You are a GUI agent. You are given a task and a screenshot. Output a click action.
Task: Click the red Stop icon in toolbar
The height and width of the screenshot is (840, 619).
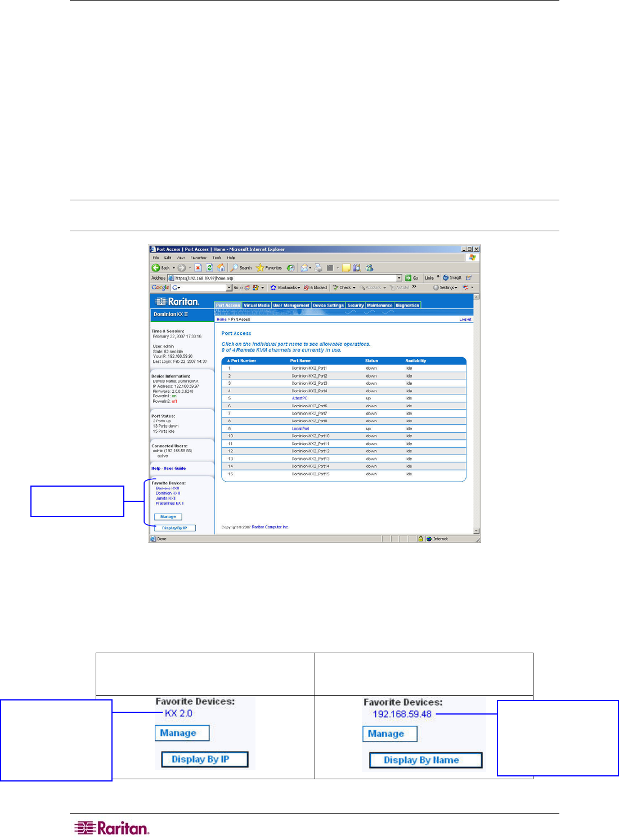[x=198, y=268]
